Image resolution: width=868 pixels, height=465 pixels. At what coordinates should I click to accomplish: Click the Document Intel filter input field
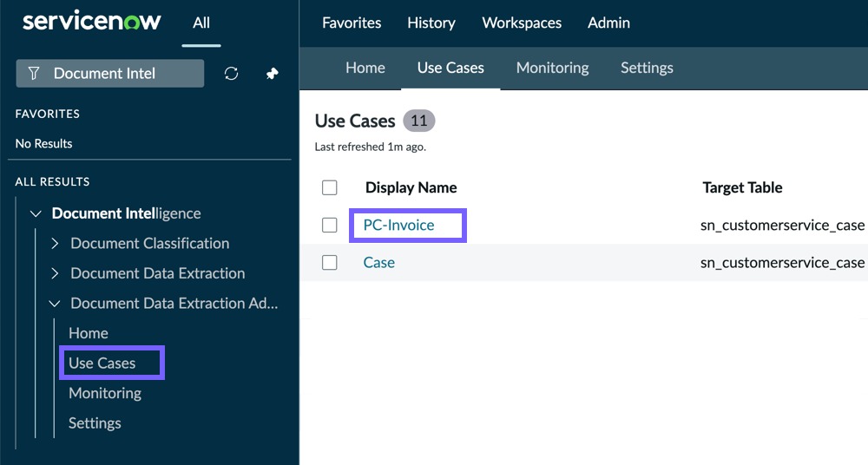110,73
